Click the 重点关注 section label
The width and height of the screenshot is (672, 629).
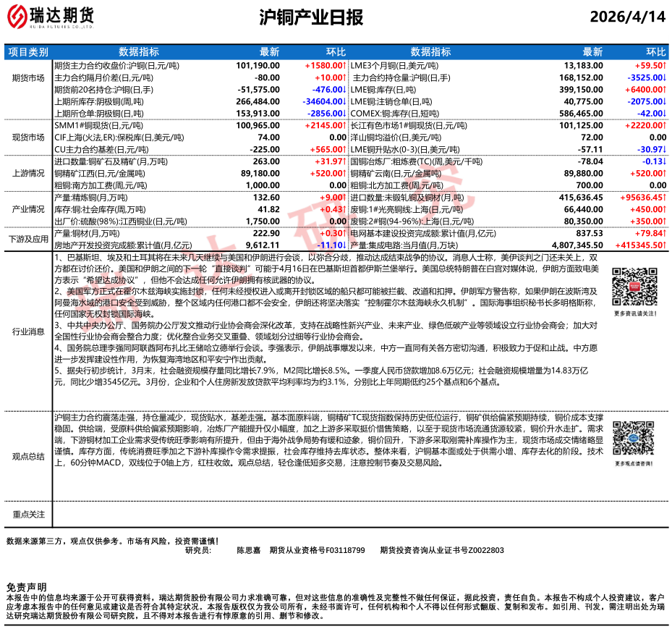coord(28,514)
